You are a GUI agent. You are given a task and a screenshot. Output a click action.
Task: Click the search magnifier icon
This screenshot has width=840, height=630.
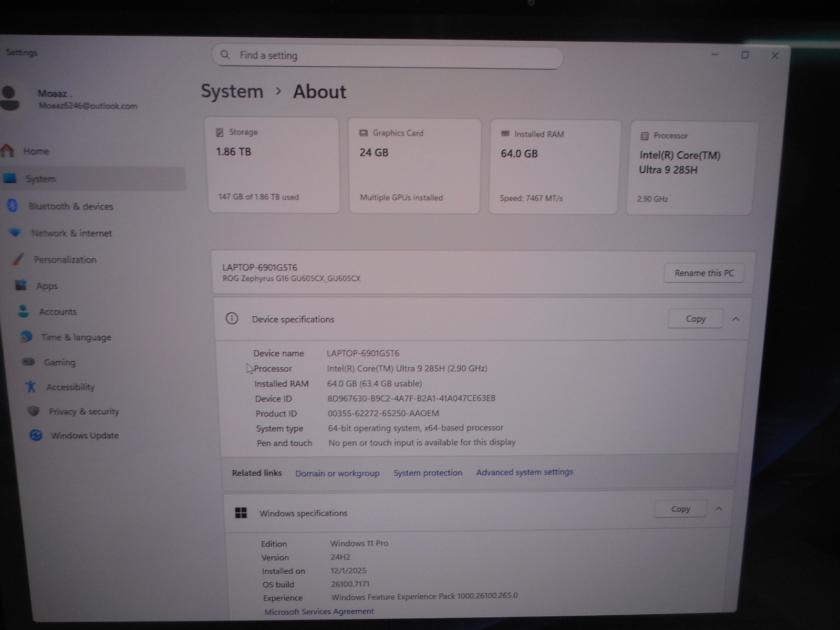click(x=225, y=55)
